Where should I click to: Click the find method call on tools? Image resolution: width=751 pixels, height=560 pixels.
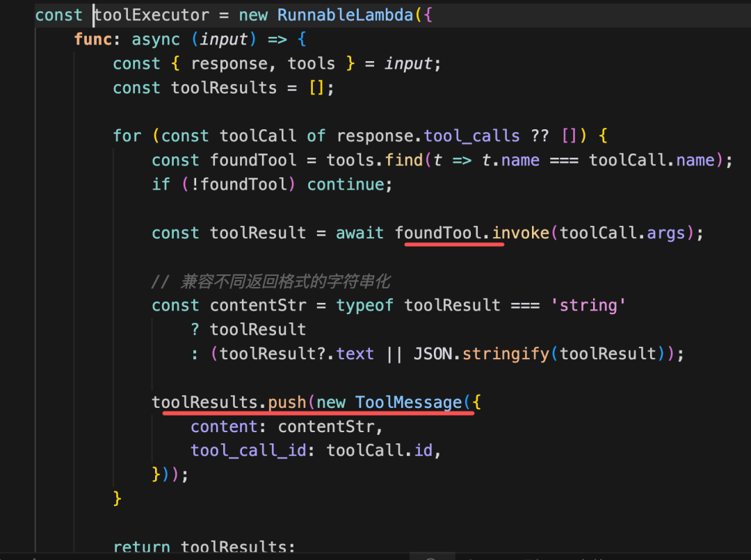pyautogui.click(x=404, y=160)
